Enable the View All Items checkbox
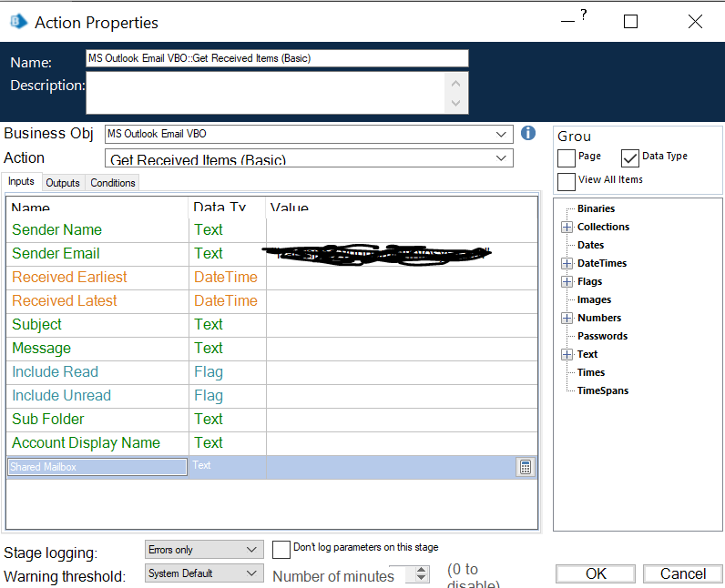 pyautogui.click(x=567, y=181)
